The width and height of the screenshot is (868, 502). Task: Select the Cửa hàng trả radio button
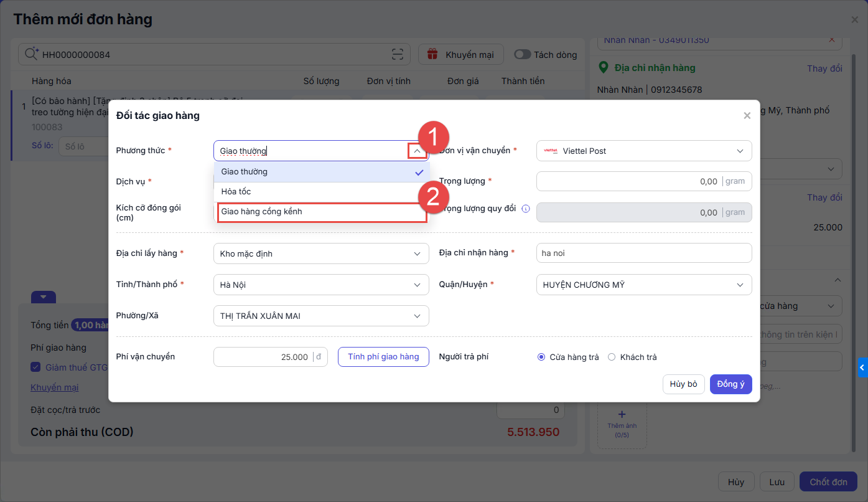tap(541, 358)
